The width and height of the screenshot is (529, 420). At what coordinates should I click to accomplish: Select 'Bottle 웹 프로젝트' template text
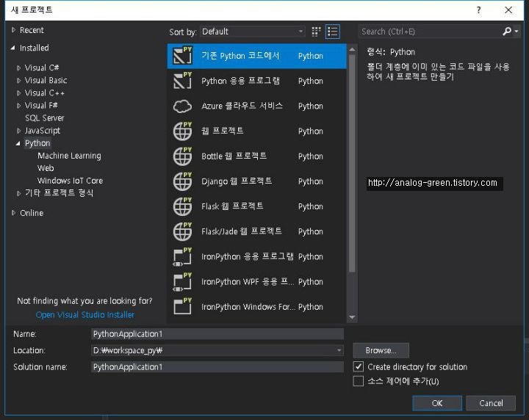[x=234, y=156]
